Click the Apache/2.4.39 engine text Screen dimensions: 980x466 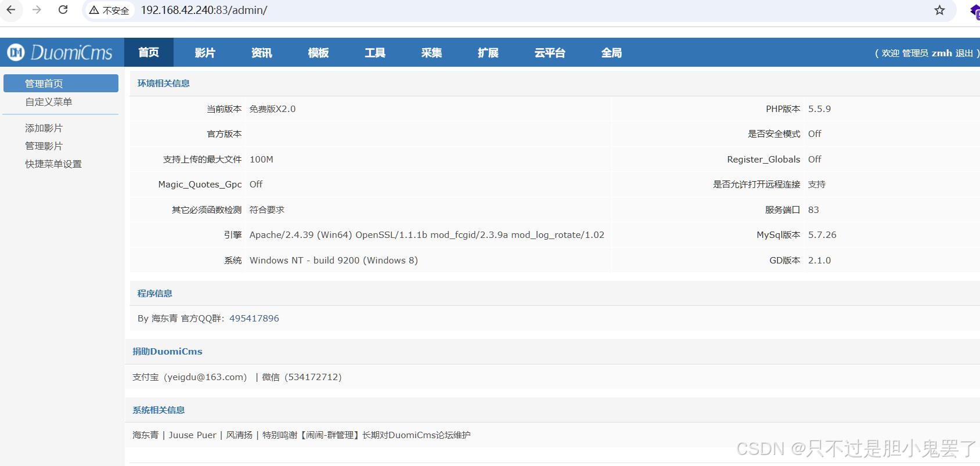click(427, 235)
